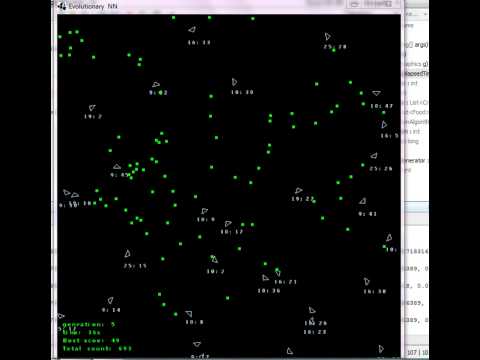Viewport: 480px width, 360px height.
Task: Click the 'time: 36s' status line
Action: [x=81, y=332]
